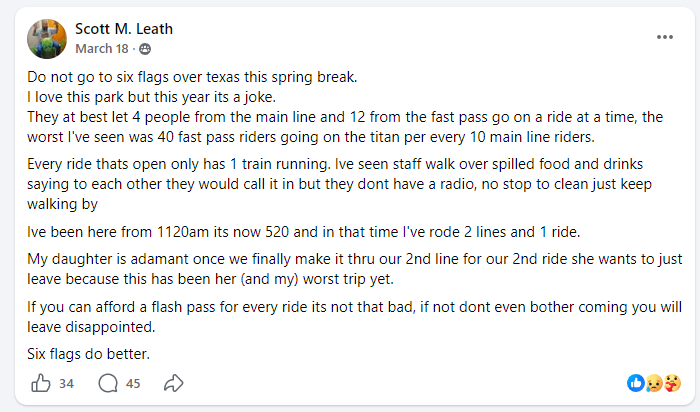
Task: Click the public globe privacy icon
Action: pos(145,48)
